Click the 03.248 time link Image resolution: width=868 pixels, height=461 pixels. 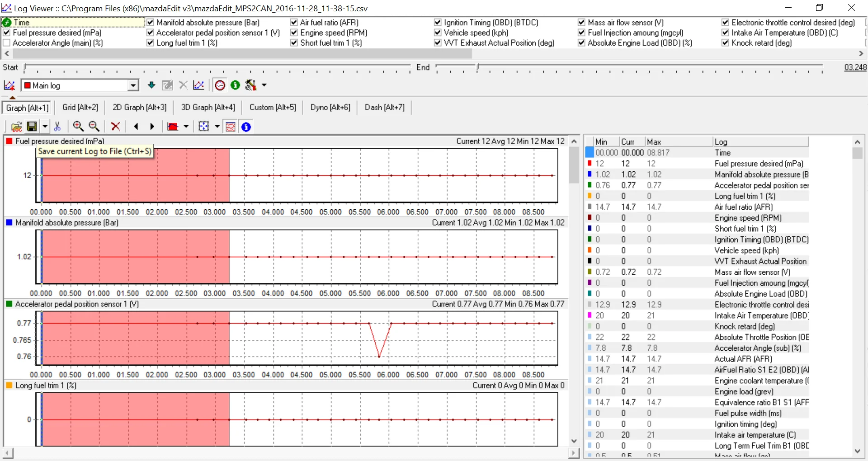855,67
